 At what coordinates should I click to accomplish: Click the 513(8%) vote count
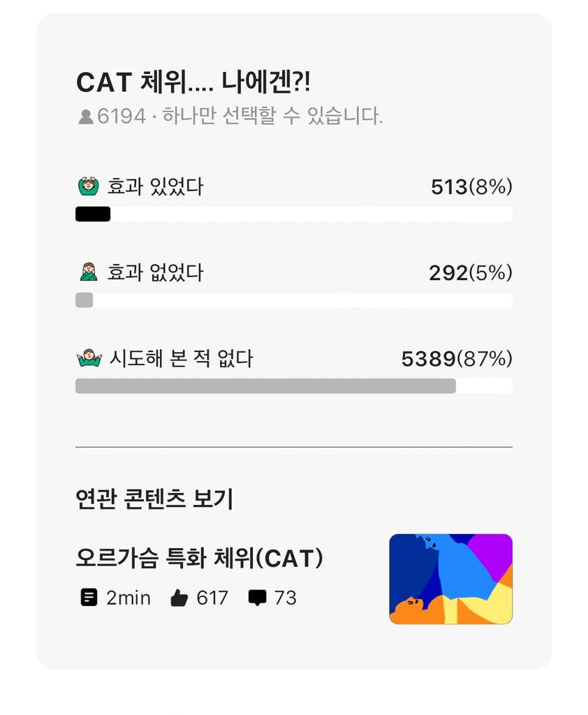(x=471, y=187)
